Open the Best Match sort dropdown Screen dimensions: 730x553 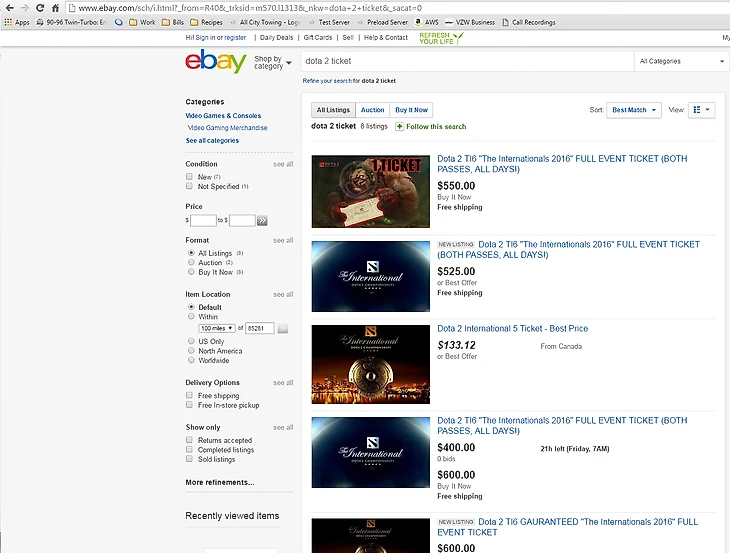pyautogui.click(x=634, y=110)
